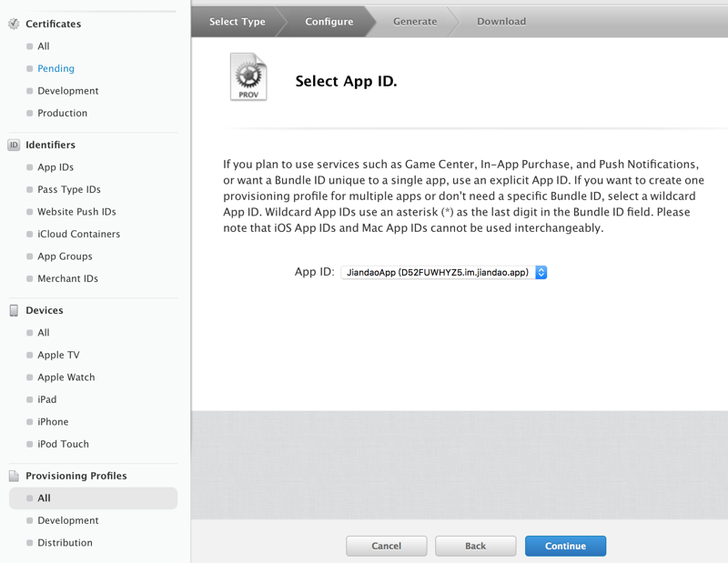Show Apple Watch devices

66,377
